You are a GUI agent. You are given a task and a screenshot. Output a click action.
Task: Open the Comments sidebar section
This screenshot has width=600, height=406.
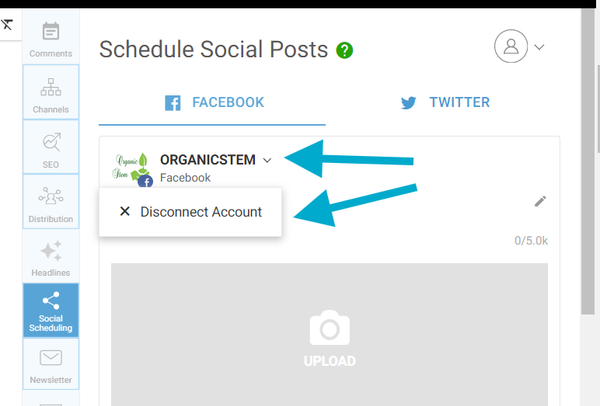(x=51, y=39)
